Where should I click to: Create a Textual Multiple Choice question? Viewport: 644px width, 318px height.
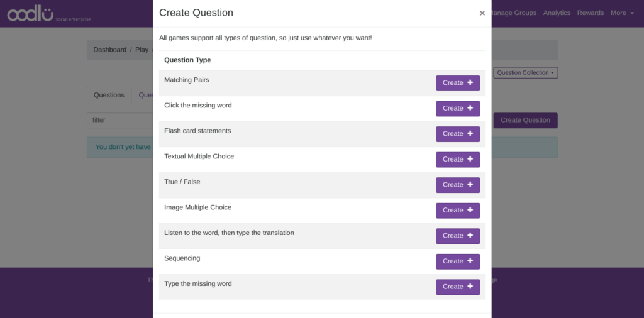click(457, 160)
